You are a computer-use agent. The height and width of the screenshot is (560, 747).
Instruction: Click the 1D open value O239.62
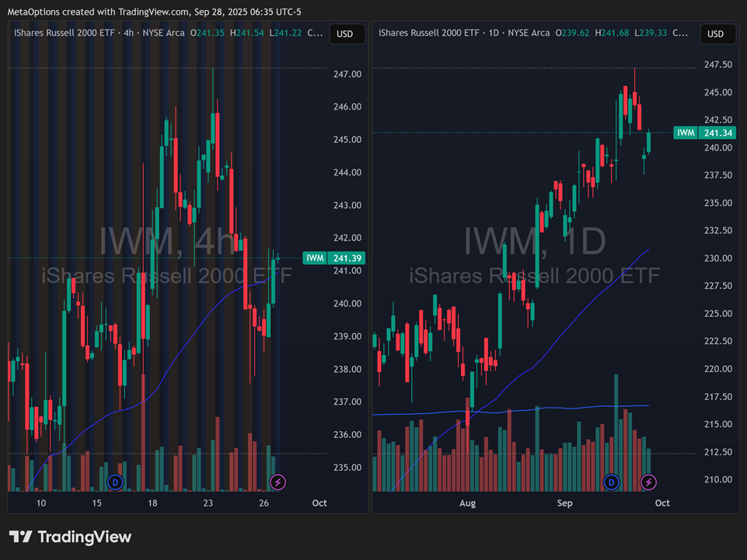[573, 33]
